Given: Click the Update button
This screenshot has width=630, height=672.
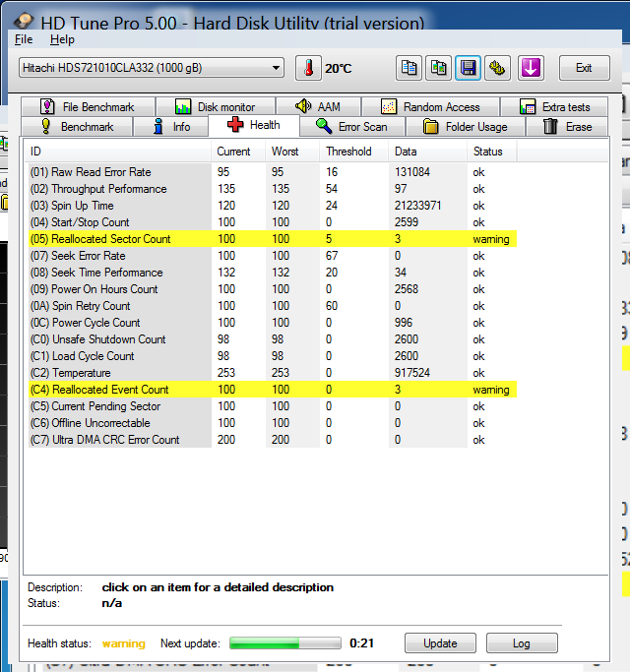Looking at the screenshot, I should pyautogui.click(x=440, y=643).
